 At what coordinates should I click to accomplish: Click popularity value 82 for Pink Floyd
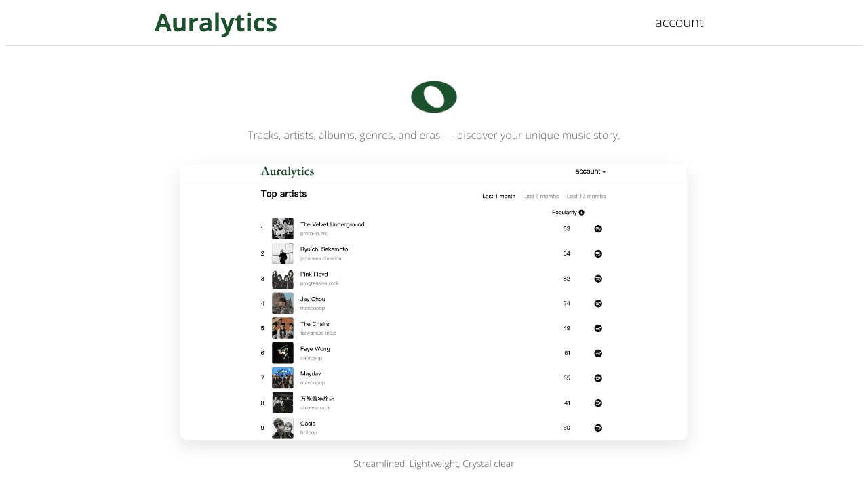pos(567,279)
